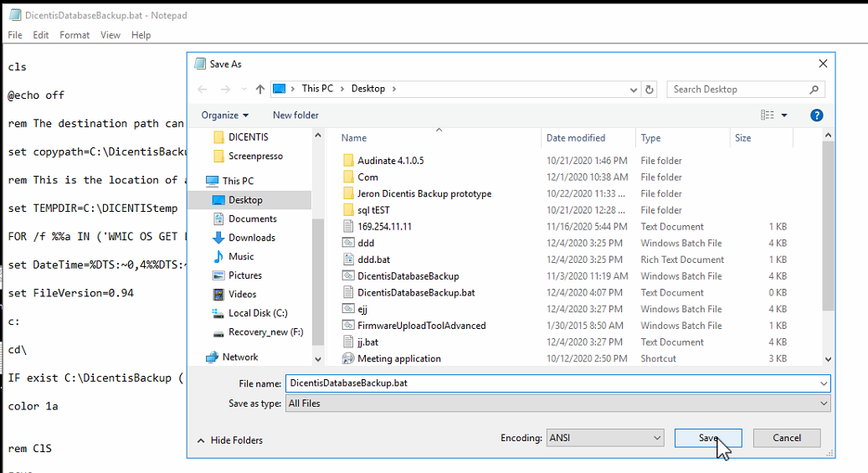Select the FirmwareUploadToolAdvanced batch file
This screenshot has height=473, width=868.
(421, 326)
